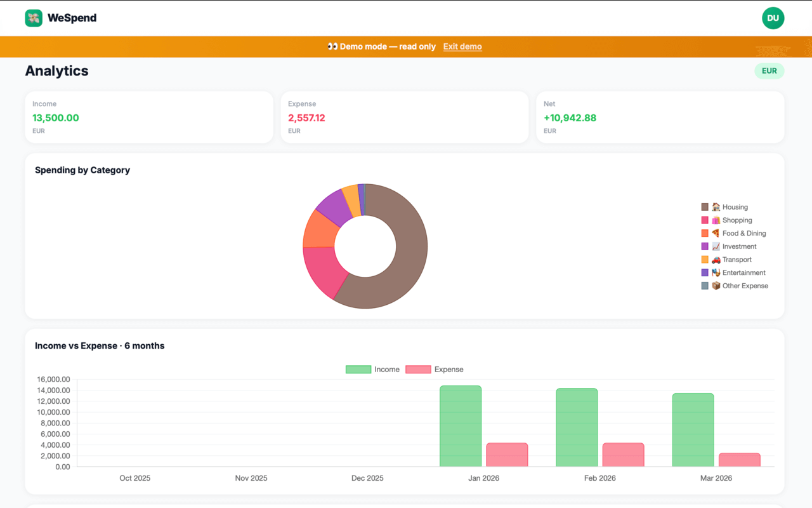
Task: Open the WeSpend home link
Action: 61,18
